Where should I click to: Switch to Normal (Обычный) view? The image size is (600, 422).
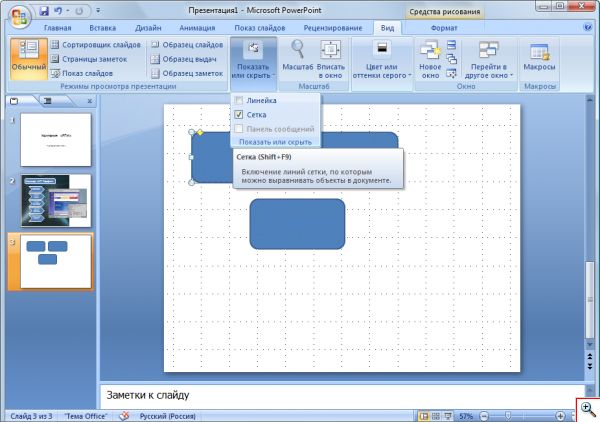[29, 58]
